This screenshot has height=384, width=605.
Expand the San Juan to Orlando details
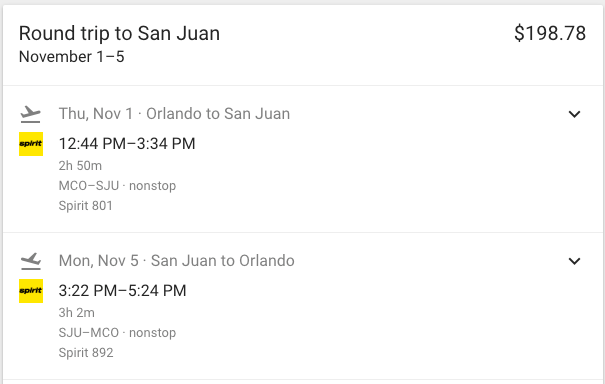(575, 261)
